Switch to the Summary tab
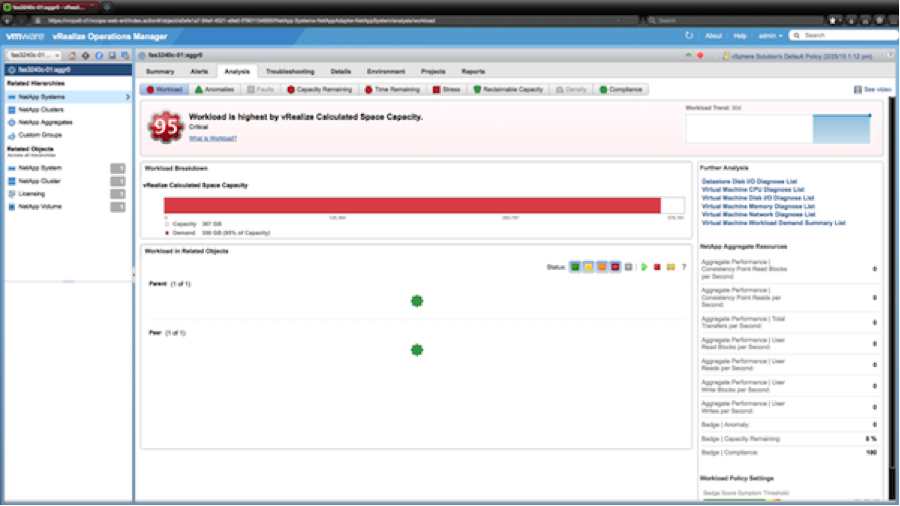900x506 pixels. [160, 72]
